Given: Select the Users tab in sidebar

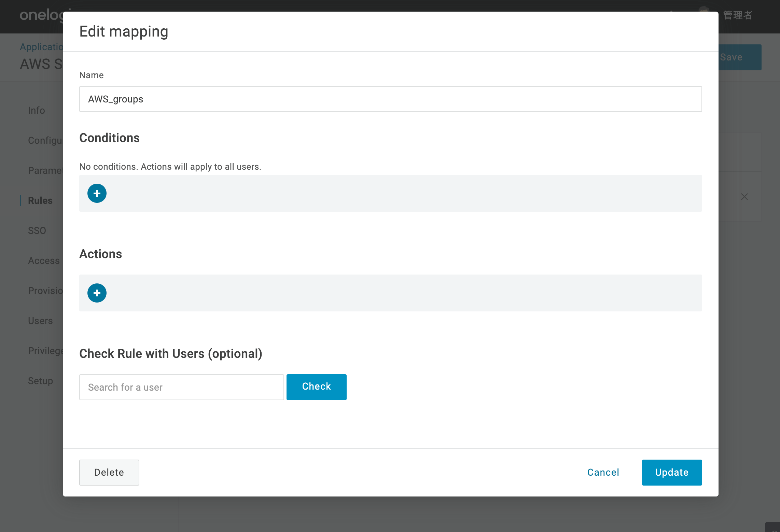Looking at the screenshot, I should 40,321.
